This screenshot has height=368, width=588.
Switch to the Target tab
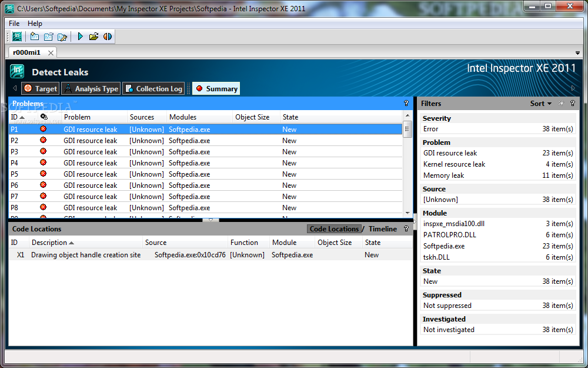point(40,89)
